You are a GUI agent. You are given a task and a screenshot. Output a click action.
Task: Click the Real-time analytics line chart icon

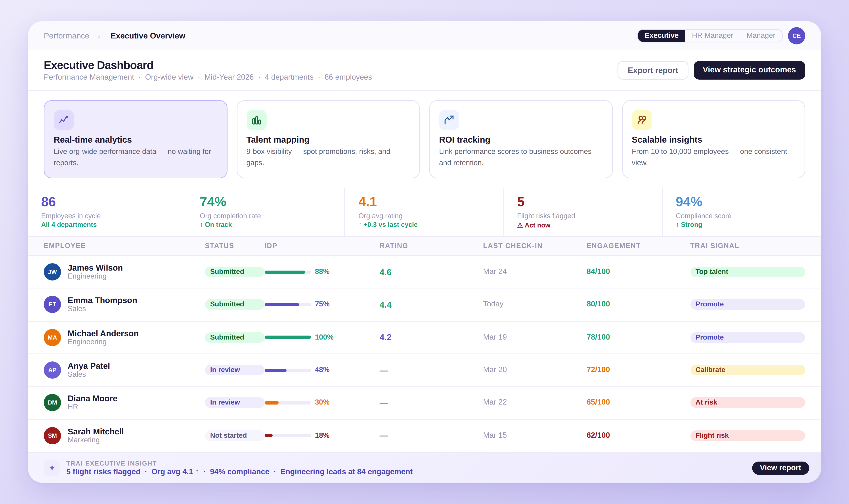(x=63, y=120)
